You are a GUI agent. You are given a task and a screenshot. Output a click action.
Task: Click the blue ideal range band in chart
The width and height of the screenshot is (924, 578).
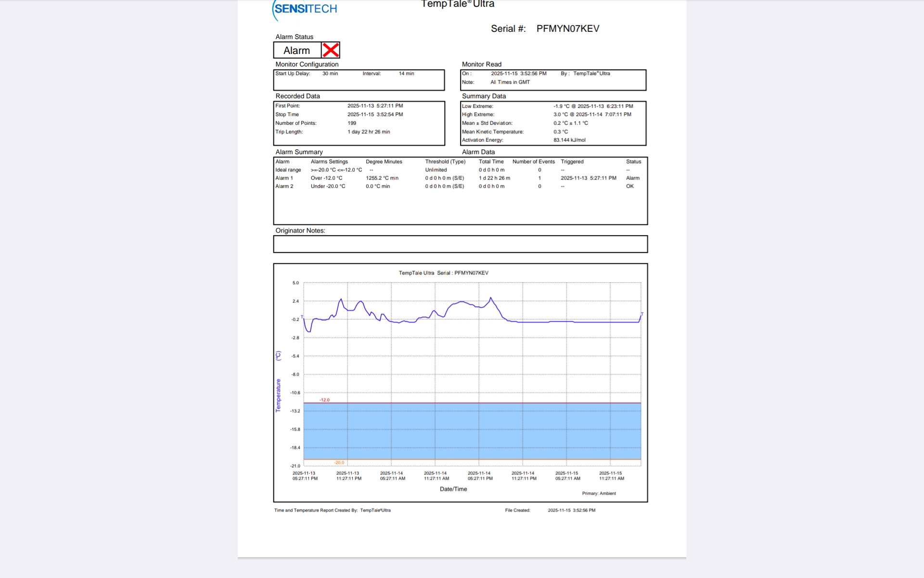click(472, 431)
